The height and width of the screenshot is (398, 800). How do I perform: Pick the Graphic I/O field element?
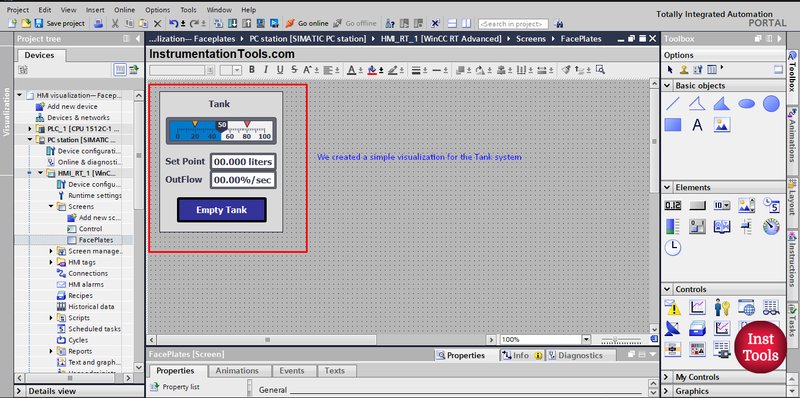click(746, 206)
